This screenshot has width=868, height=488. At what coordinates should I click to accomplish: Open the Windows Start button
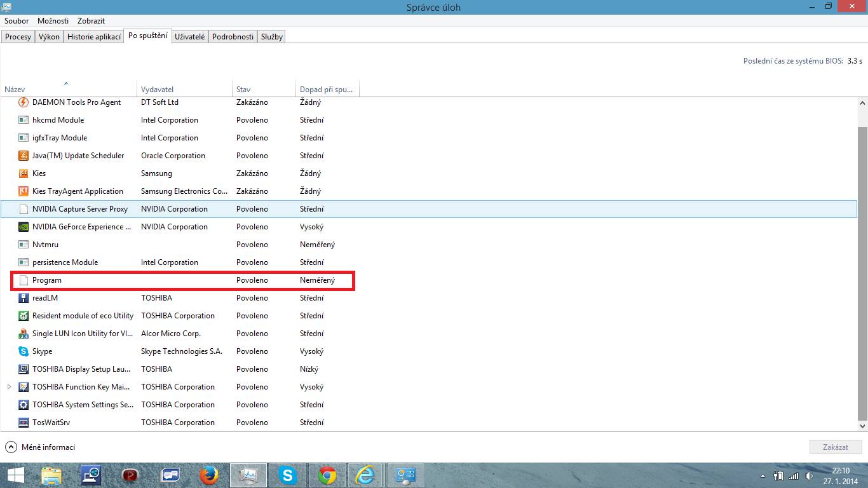tap(16, 475)
